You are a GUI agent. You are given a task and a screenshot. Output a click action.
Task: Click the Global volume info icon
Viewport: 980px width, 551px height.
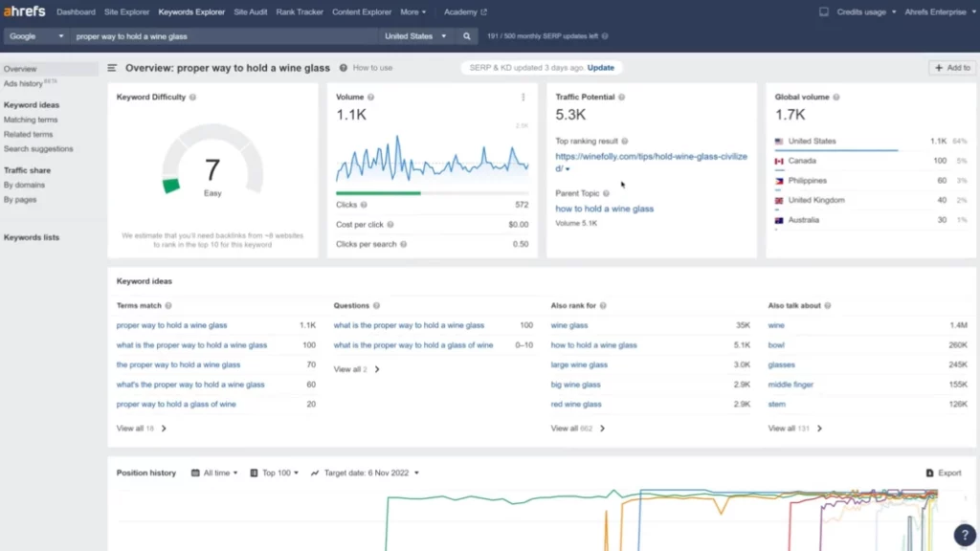[836, 97]
